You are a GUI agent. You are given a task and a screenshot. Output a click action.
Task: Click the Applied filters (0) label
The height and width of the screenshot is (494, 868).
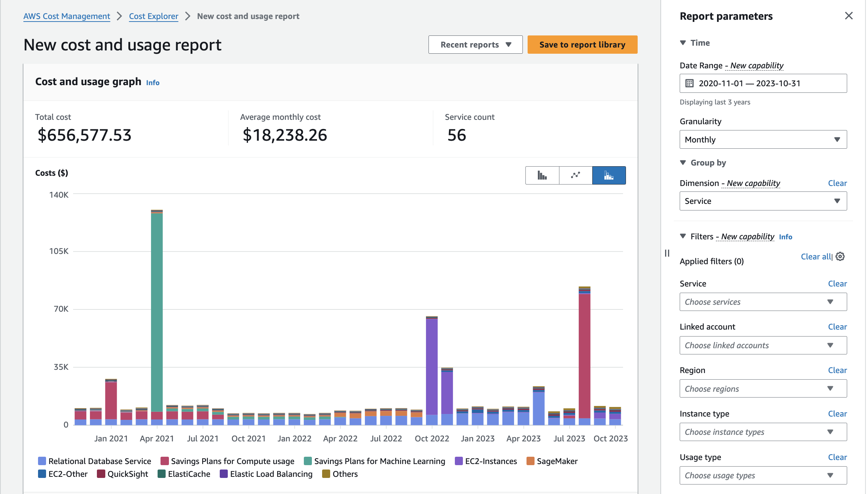point(712,261)
